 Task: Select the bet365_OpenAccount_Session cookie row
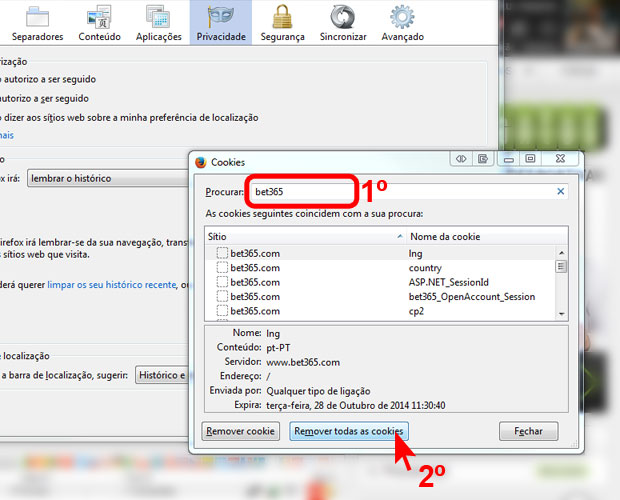(x=381, y=297)
